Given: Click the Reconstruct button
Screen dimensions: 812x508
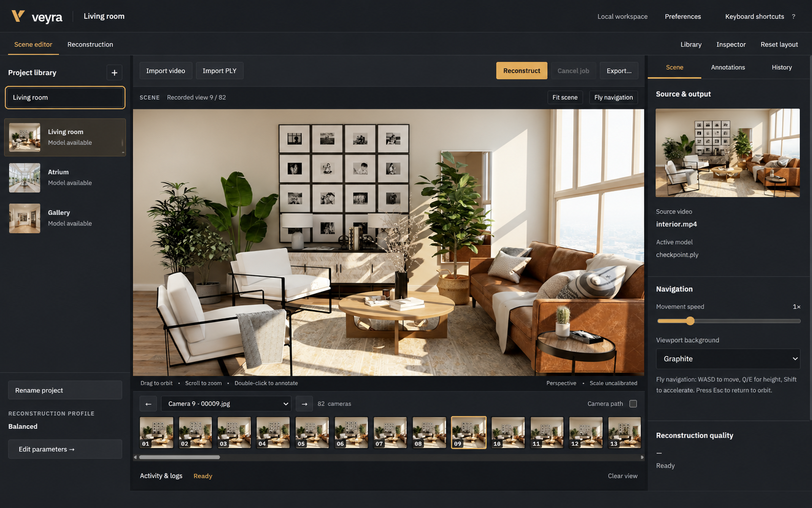Looking at the screenshot, I should coord(522,71).
